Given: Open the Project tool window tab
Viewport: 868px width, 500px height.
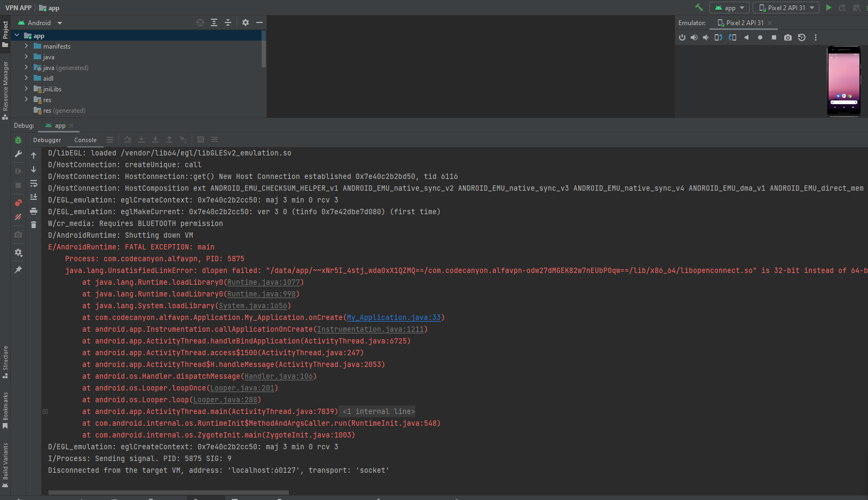Looking at the screenshot, I should point(5,33).
